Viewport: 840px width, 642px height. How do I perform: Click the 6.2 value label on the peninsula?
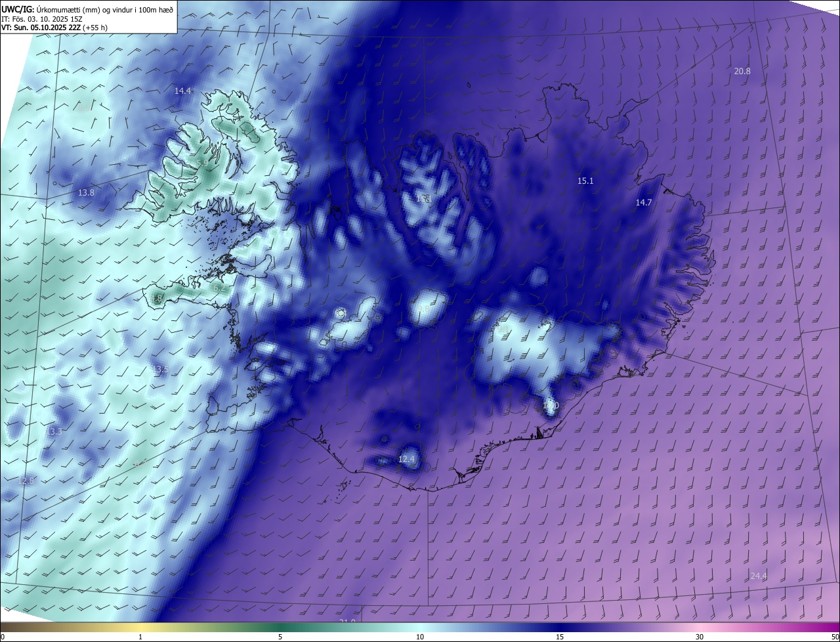[x=220, y=288]
